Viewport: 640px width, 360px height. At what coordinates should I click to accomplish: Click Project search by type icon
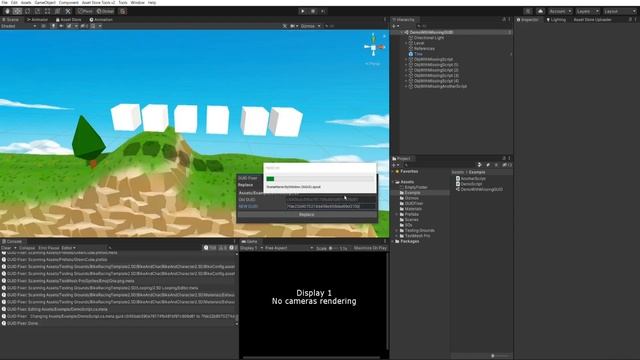tap(480, 165)
